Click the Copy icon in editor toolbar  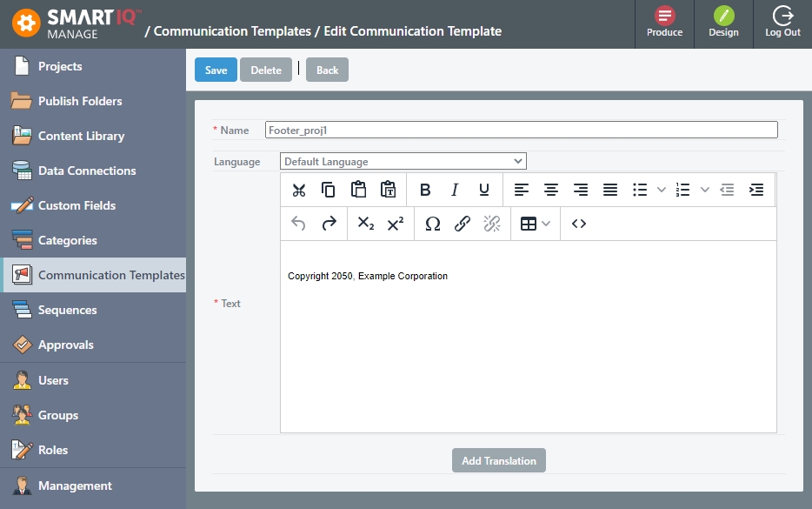pos(329,191)
